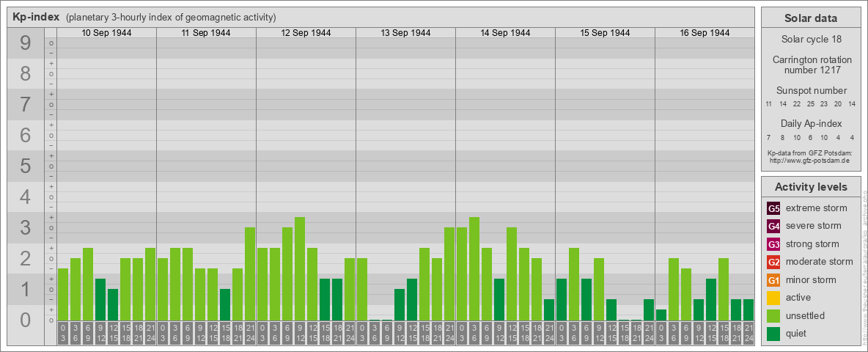The height and width of the screenshot is (352, 868).
Task: Click the Kp-index title
Action: (x=35, y=17)
